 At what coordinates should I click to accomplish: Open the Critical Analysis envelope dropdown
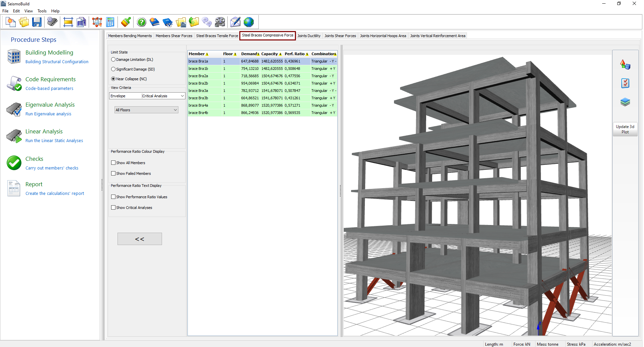(x=163, y=96)
